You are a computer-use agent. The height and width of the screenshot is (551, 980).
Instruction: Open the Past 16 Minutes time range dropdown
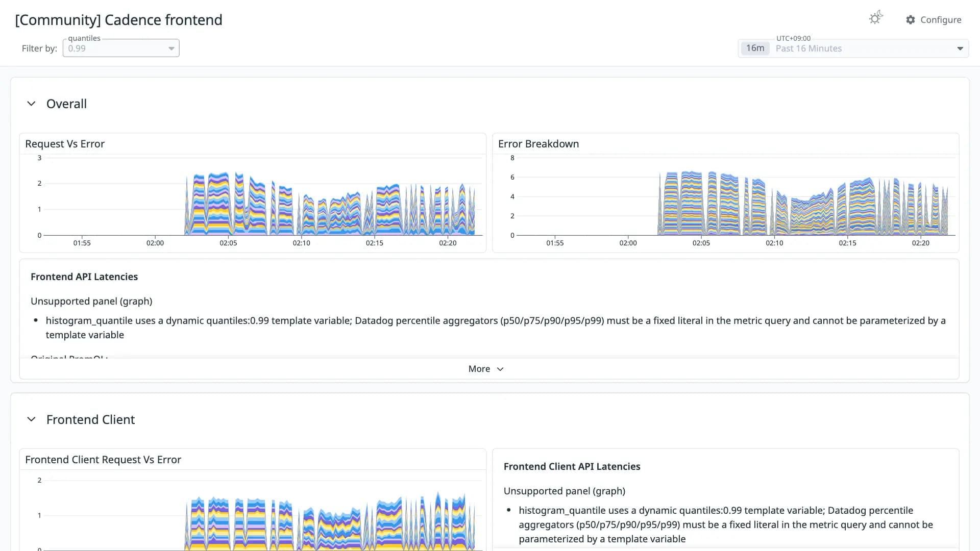point(853,48)
